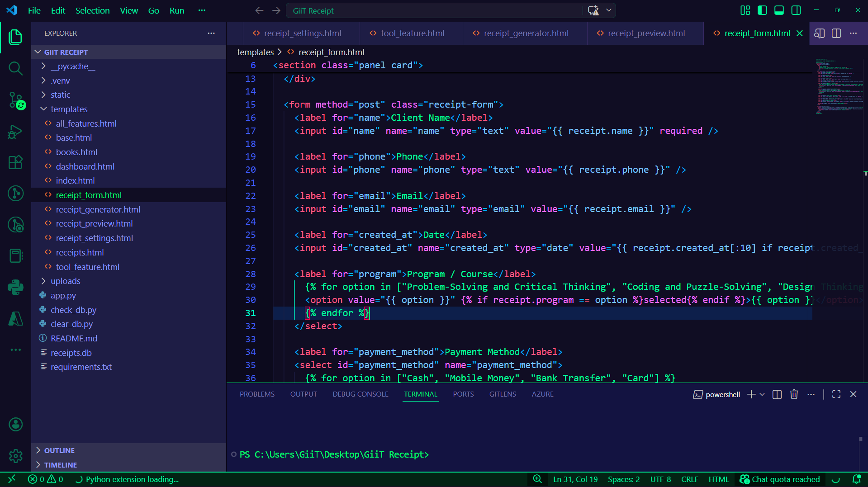Click the GiiT Receipt command center search box
The height and width of the screenshot is (487, 868).
click(434, 10)
